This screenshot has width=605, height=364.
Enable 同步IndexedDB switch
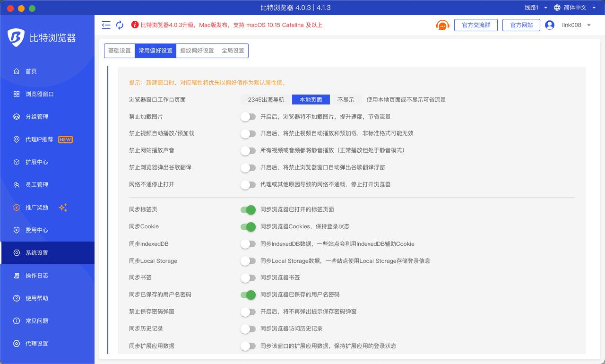(248, 244)
